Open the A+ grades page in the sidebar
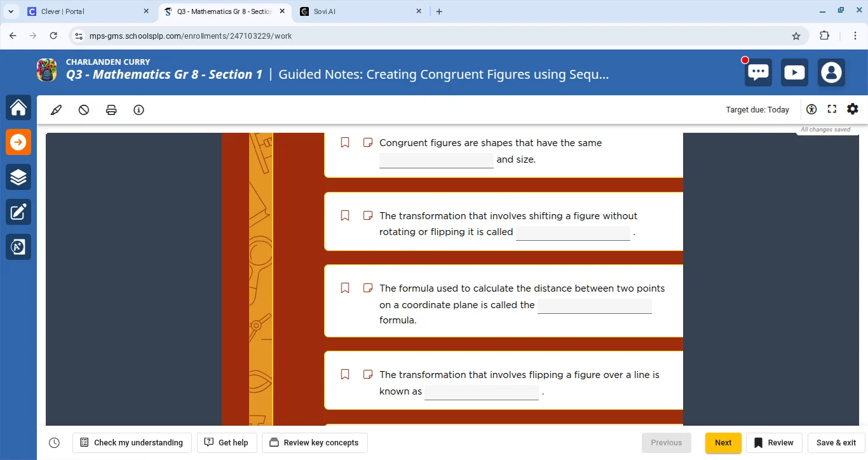868x460 pixels. click(x=18, y=247)
